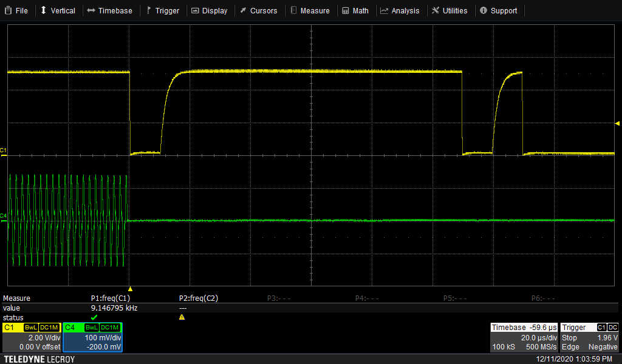Viewport: 622px width, 364px height.
Task: Click the trigger position marker below grid
Action: [x=130, y=289]
